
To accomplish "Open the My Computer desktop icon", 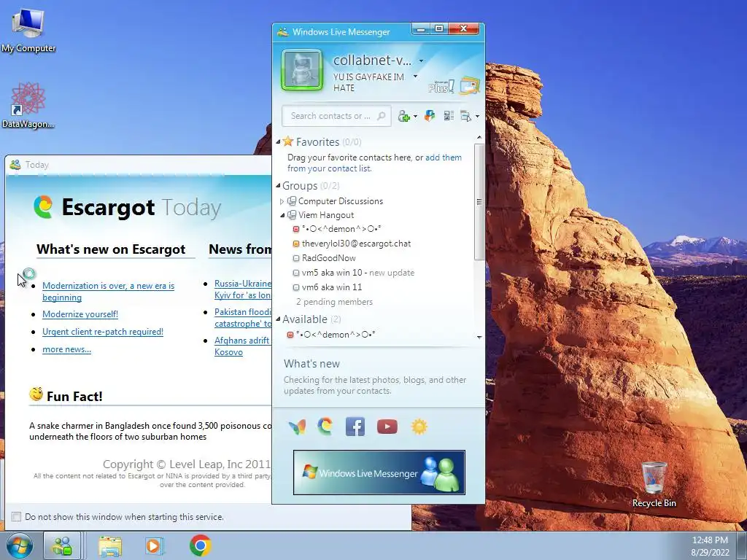I will tap(28, 29).
